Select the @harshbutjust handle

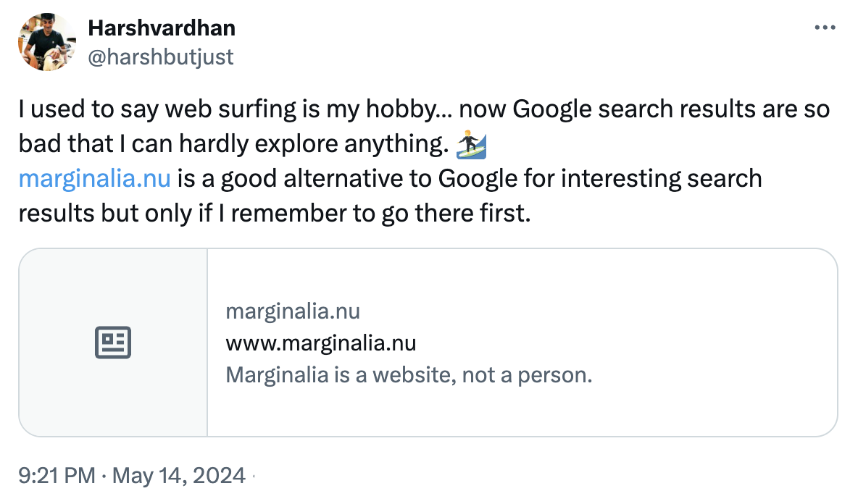tap(160, 56)
